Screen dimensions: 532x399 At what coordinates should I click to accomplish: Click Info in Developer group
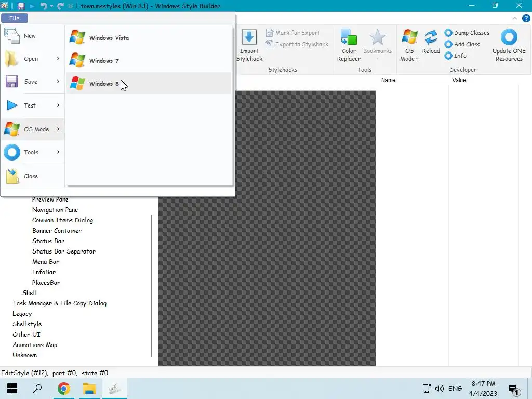(x=456, y=55)
